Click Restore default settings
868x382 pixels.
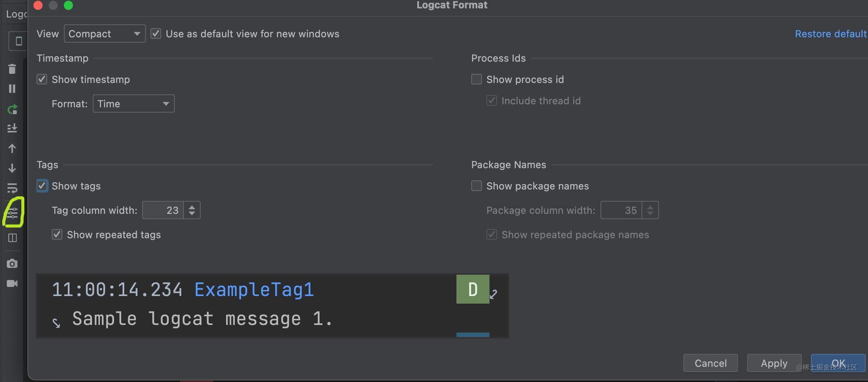(830, 33)
